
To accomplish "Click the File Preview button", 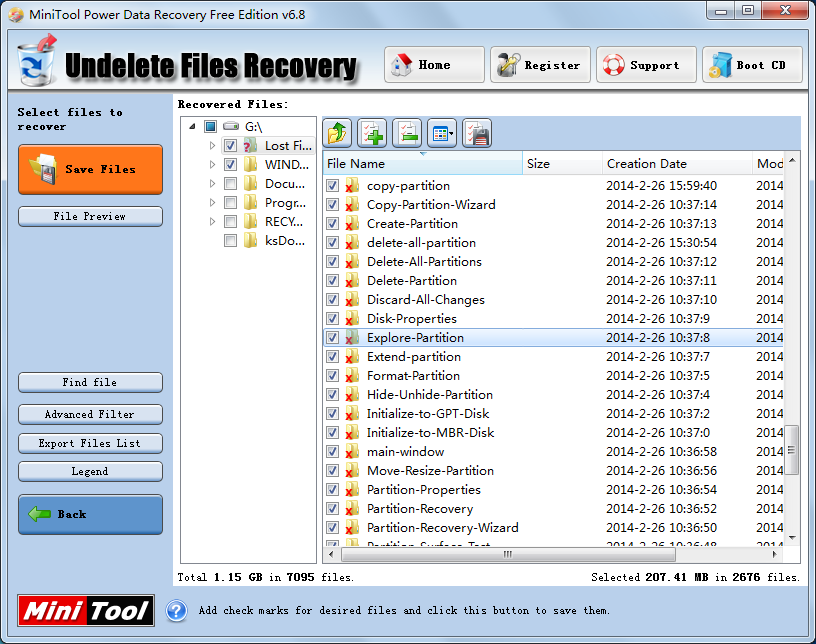I will click(x=91, y=217).
